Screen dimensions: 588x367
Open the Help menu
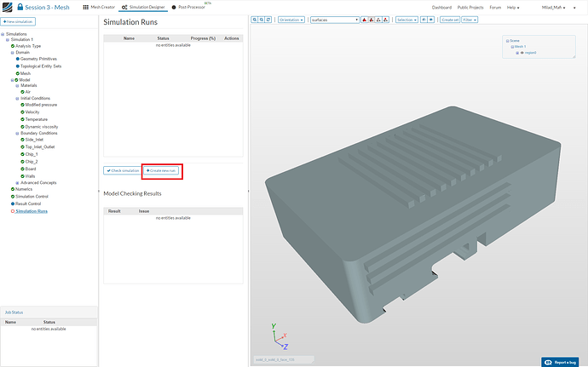[x=513, y=8]
